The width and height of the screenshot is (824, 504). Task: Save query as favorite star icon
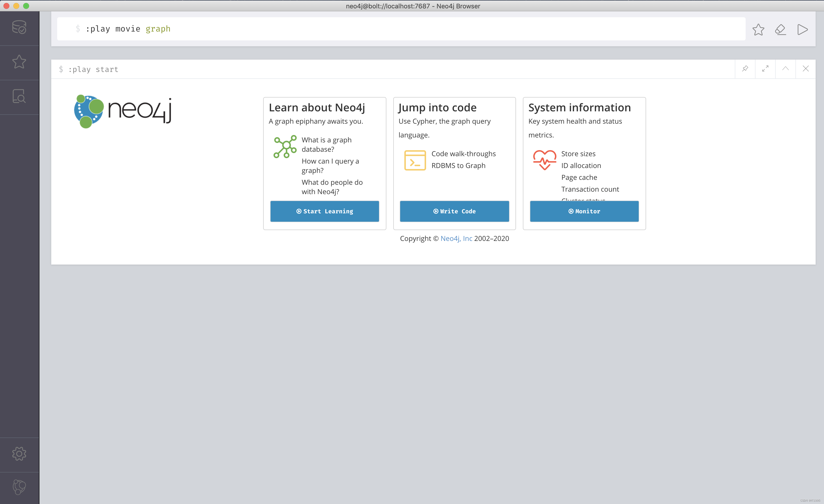tap(758, 29)
